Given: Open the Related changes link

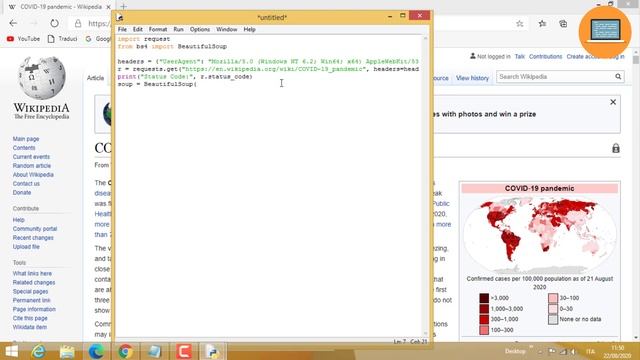Looking at the screenshot, I should (34, 282).
